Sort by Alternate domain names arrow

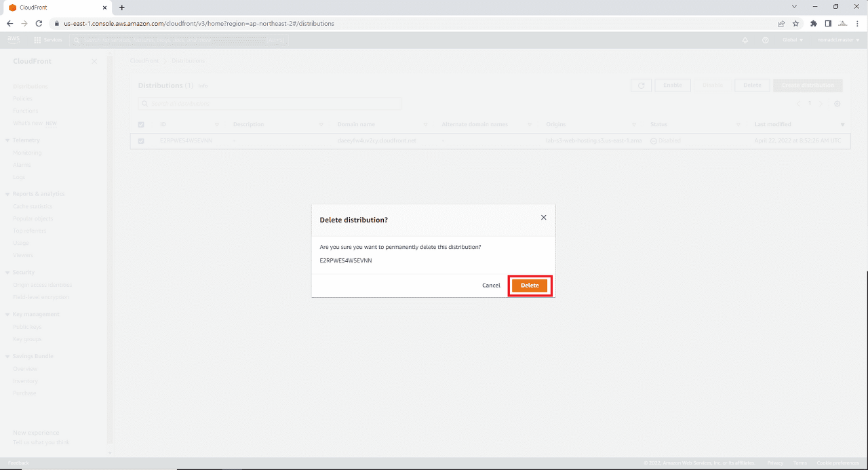click(x=530, y=125)
